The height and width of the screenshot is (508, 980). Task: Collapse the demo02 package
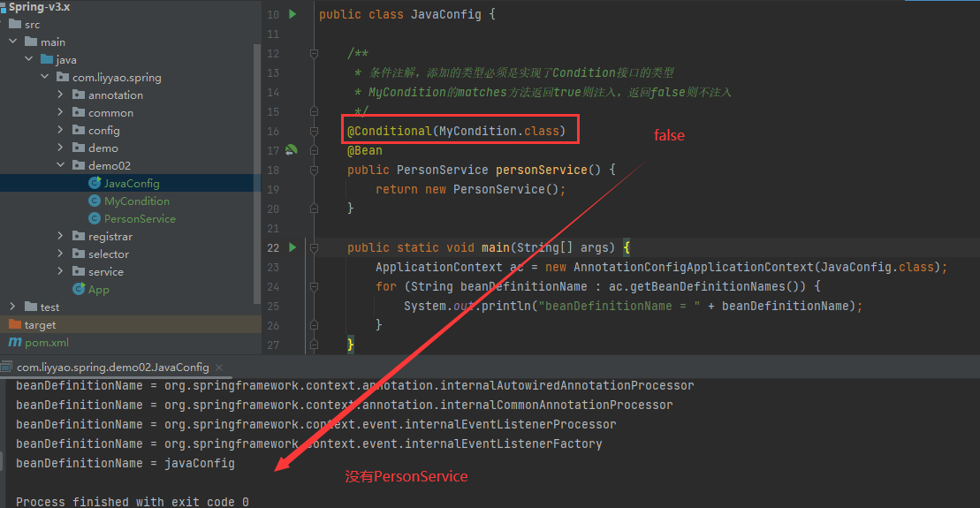coord(61,165)
